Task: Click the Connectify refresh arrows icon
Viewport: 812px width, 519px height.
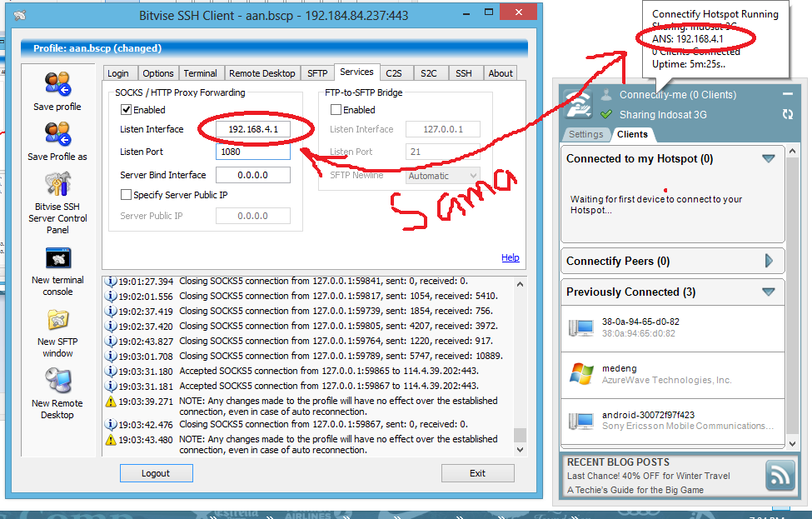Action: [x=788, y=114]
